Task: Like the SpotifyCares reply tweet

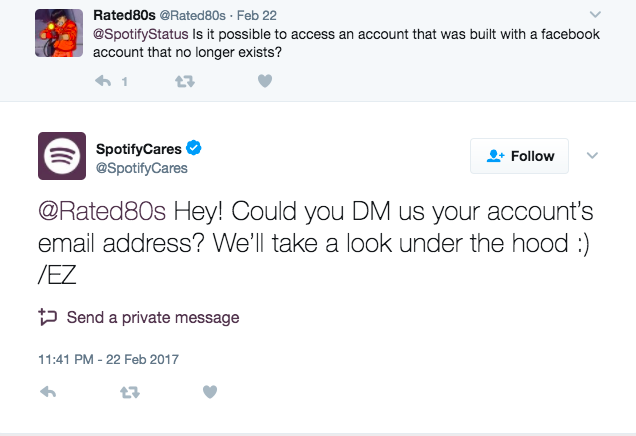Action: click(210, 393)
